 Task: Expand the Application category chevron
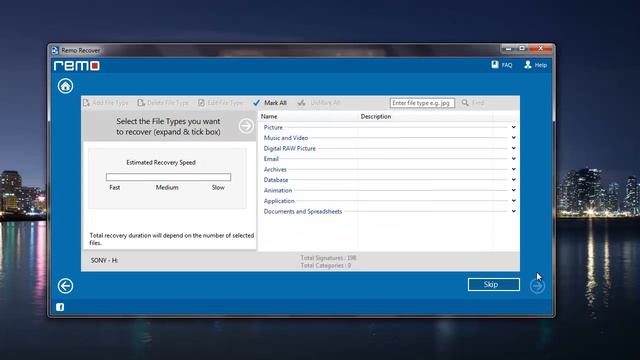(513, 201)
